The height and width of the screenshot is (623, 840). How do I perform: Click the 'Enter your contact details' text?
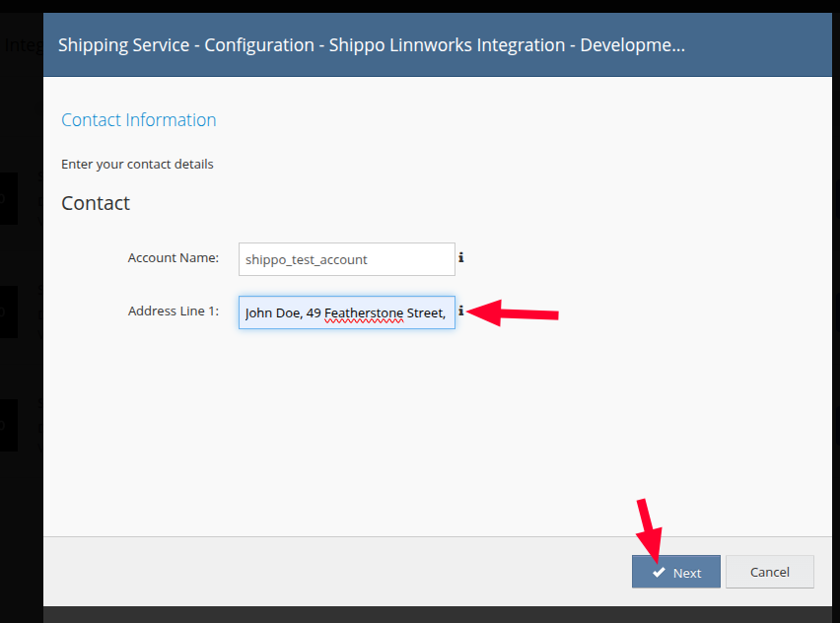tap(137, 164)
